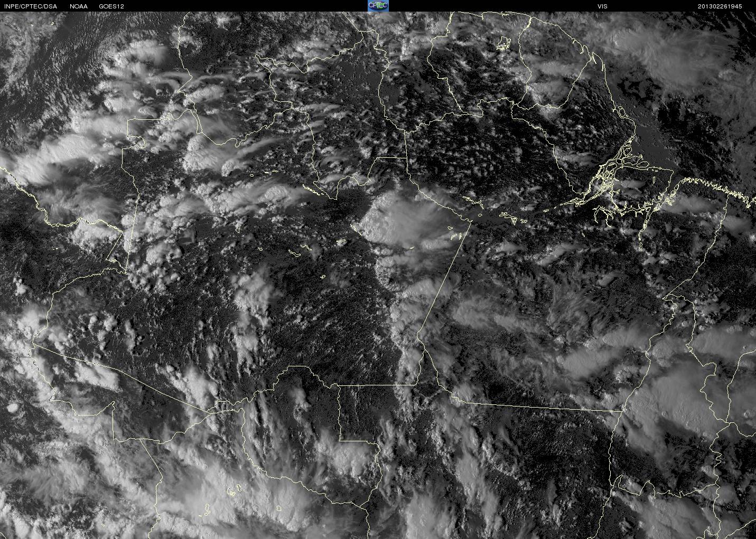Click the INPE/CPTEC/DSA label
Viewport: 756px width, 539px height.
click(x=31, y=6)
